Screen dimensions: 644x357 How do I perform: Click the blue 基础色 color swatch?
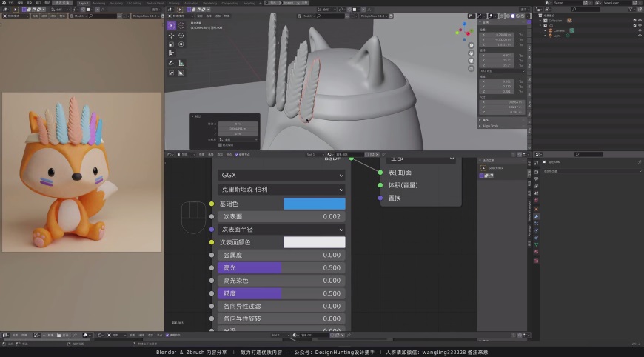[314, 204]
